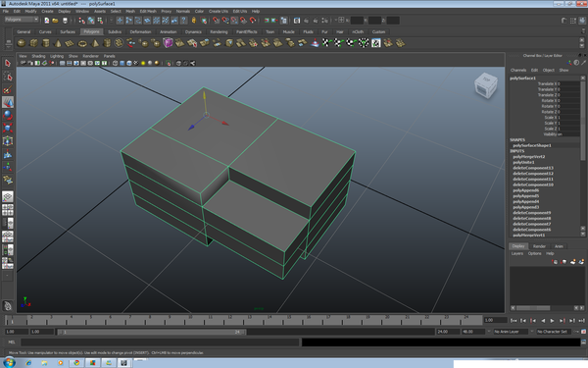Viewport: 588px width, 368px height.
Task: Open the Edit Mesh menu
Action: click(x=148, y=11)
